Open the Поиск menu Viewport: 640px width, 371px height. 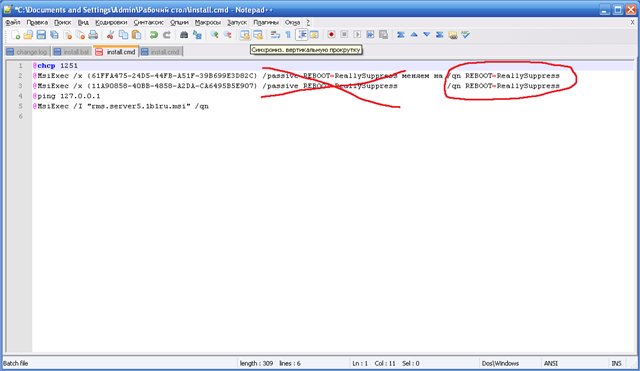point(62,22)
